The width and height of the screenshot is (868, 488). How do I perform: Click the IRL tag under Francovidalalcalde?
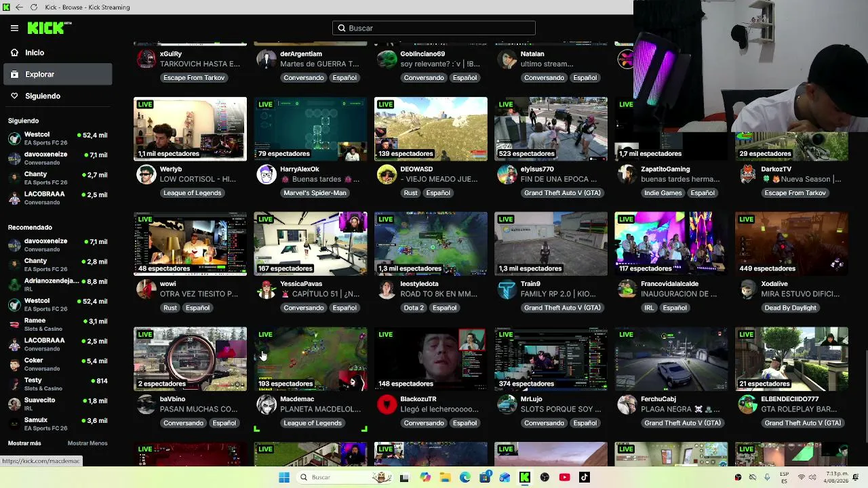(649, 308)
